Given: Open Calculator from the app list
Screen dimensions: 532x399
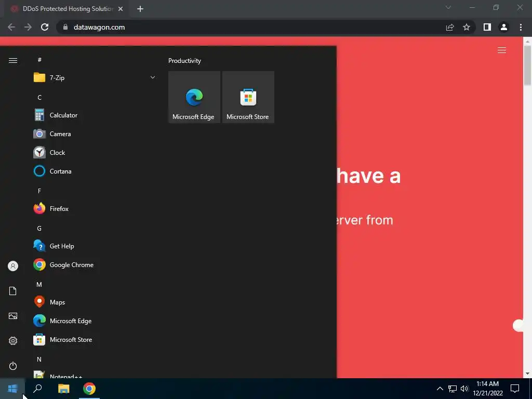Looking at the screenshot, I should coord(95,115).
